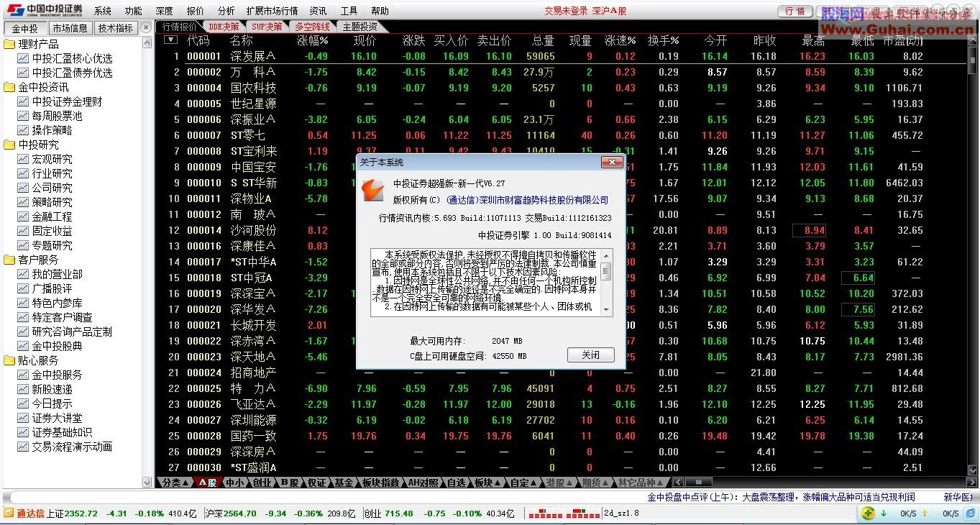Click chart icon beside 金融工程

point(23,217)
